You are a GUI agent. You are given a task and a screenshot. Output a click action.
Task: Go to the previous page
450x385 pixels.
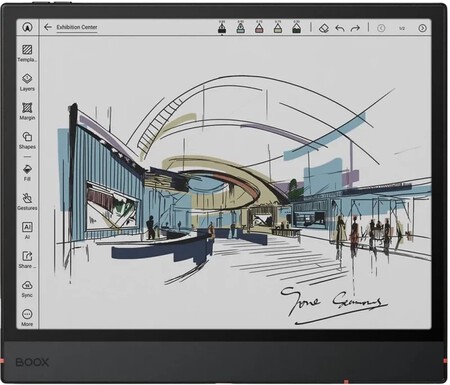tap(381, 28)
